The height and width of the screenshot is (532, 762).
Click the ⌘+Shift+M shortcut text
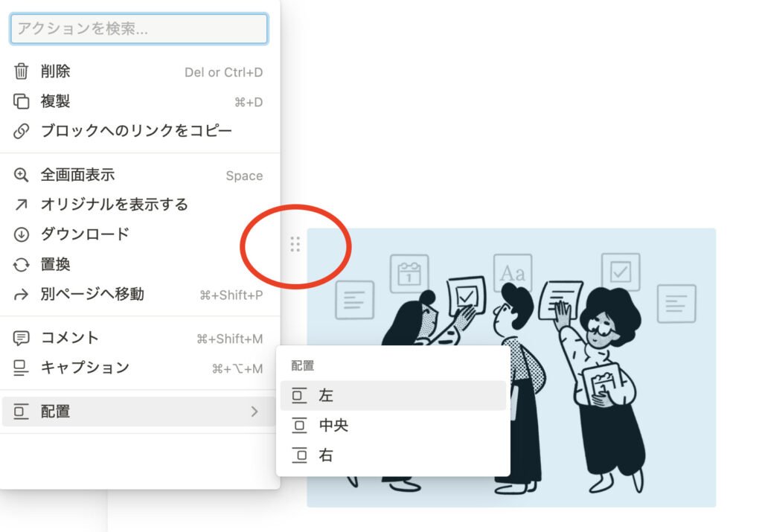click(230, 339)
